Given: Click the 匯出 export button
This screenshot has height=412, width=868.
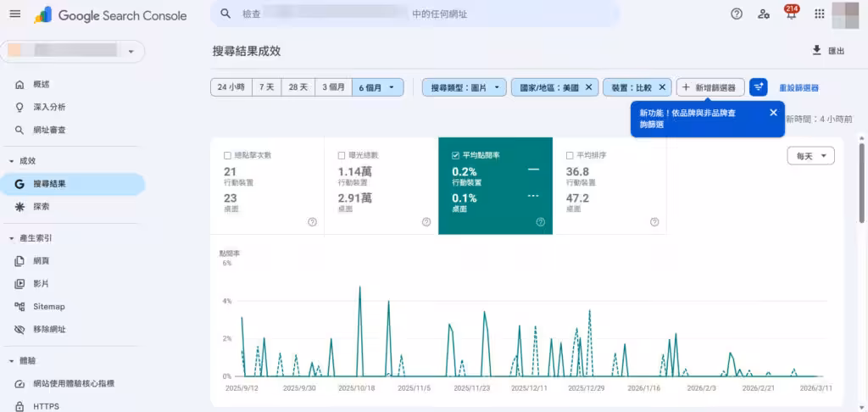Looking at the screenshot, I should point(828,50).
